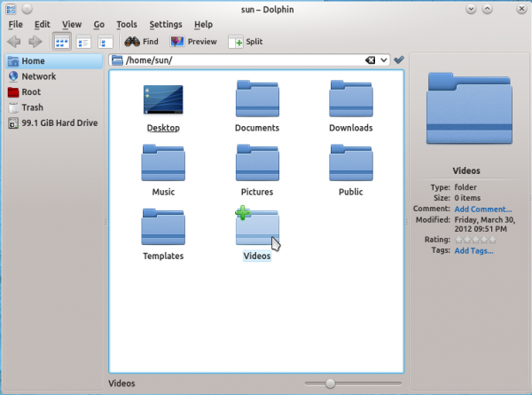Screen dimensions: 532x395
Task: Expand the location history dropdown arrow
Action: (x=384, y=60)
